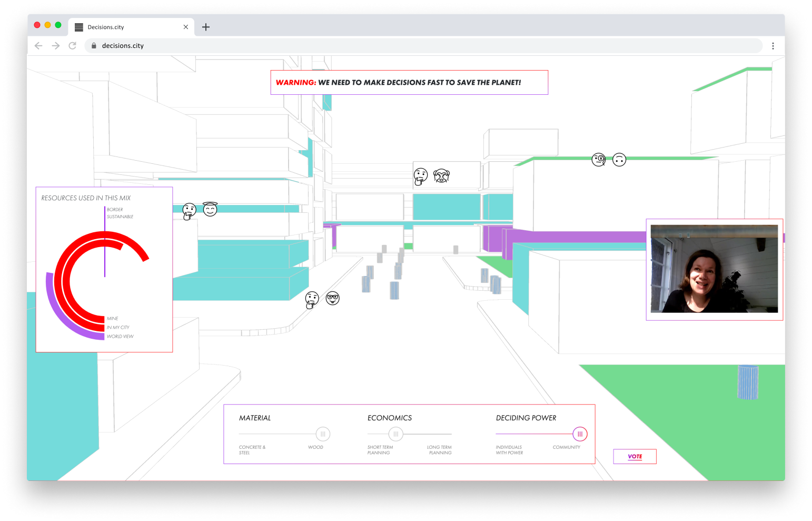
Task: Open the browser three-dot menu
Action: (773, 46)
